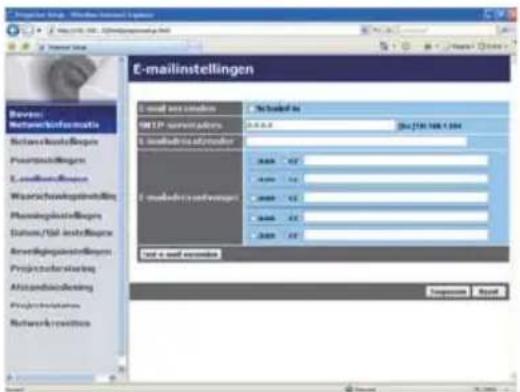
Task: Select CC radio in third recipient row
Action: coord(284,198)
